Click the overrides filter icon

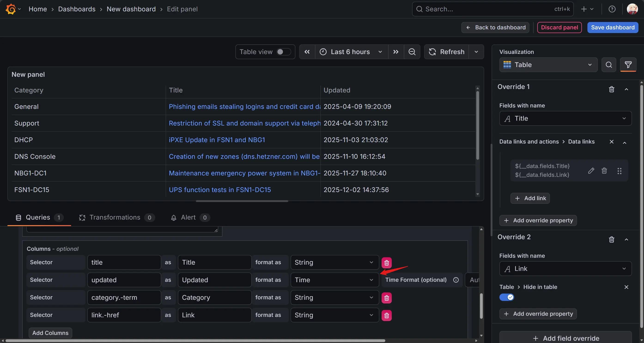[628, 65]
